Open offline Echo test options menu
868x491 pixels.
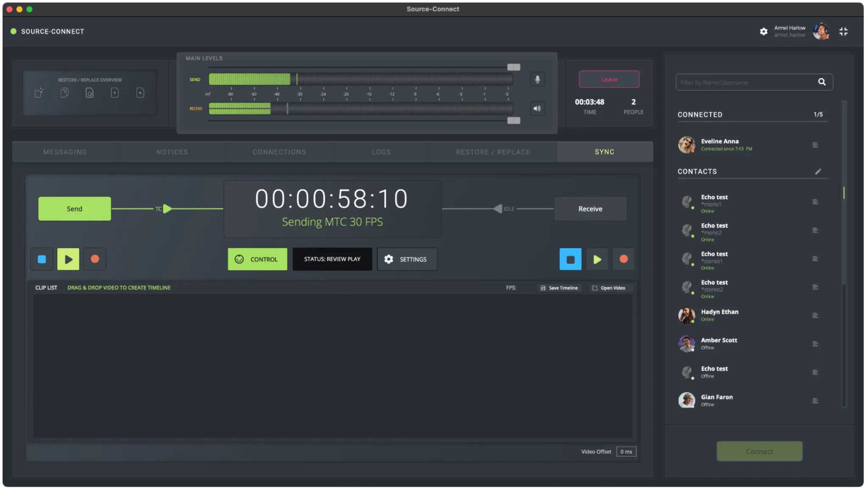point(815,372)
